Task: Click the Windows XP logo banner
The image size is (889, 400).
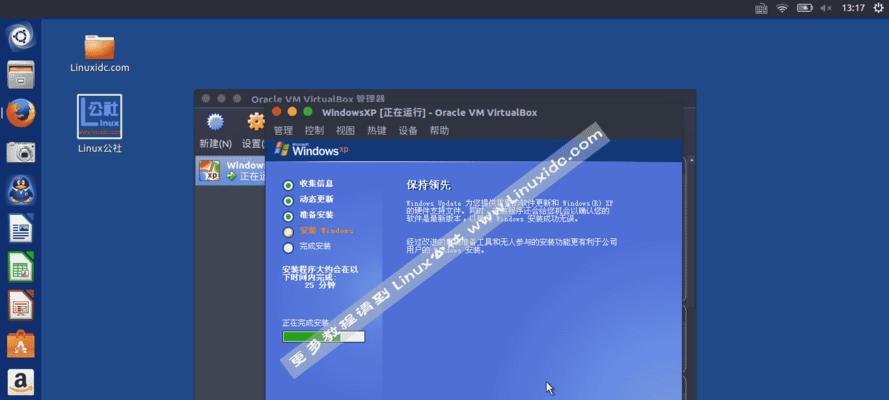Action: [311, 150]
